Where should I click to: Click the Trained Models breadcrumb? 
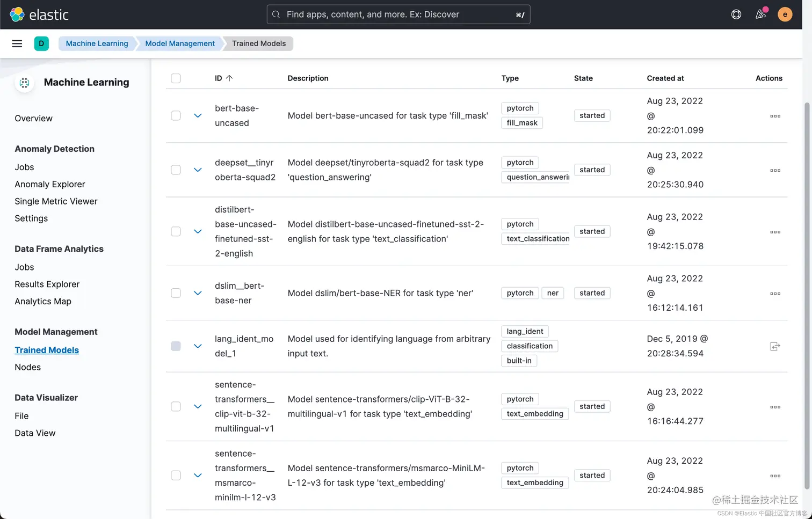(x=259, y=43)
